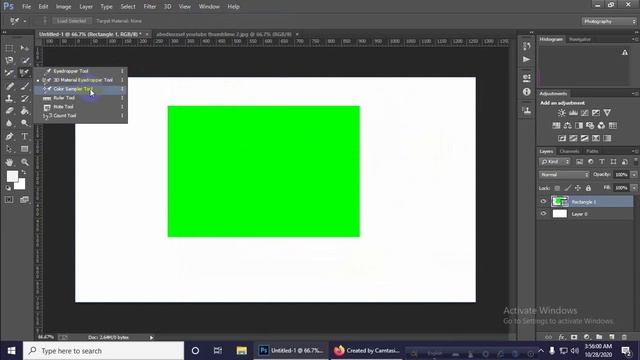
Task: Add a Hue/Saturation adjustment
Action: [x=556, y=125]
